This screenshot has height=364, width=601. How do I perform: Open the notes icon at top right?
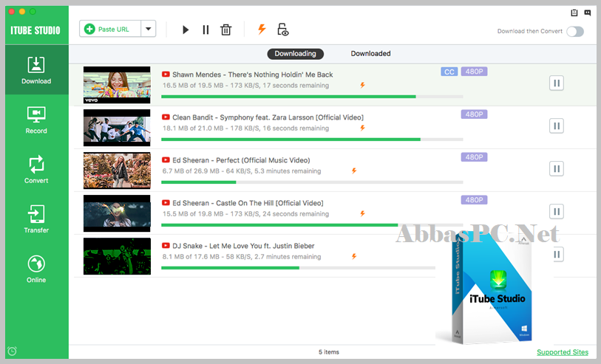pos(574,13)
